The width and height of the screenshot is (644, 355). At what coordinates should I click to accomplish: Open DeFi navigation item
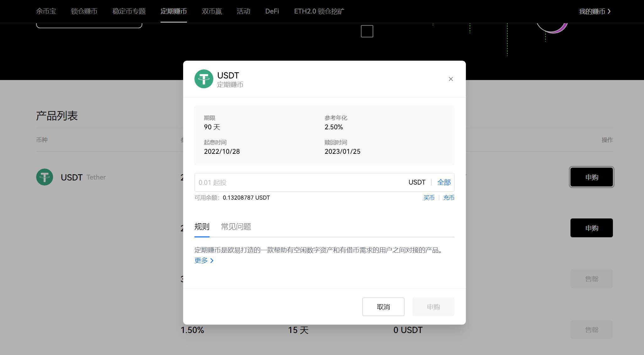272,11
